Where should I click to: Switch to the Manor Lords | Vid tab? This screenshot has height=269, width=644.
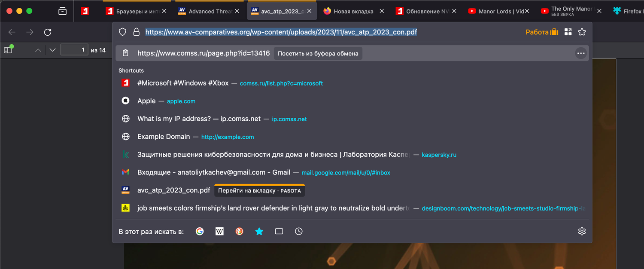(498, 11)
